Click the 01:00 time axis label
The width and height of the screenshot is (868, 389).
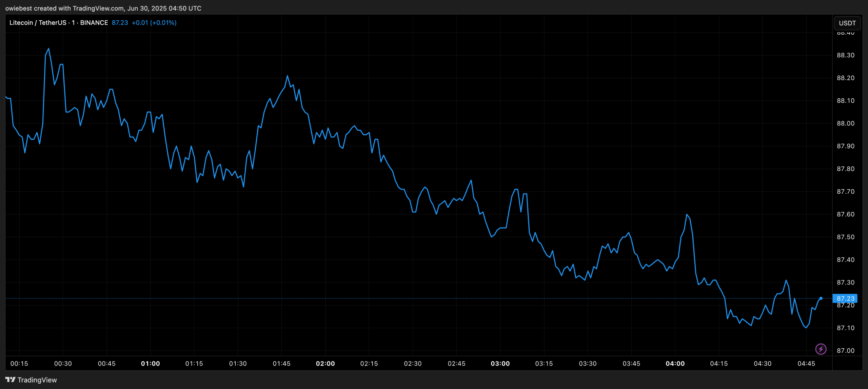tap(151, 364)
